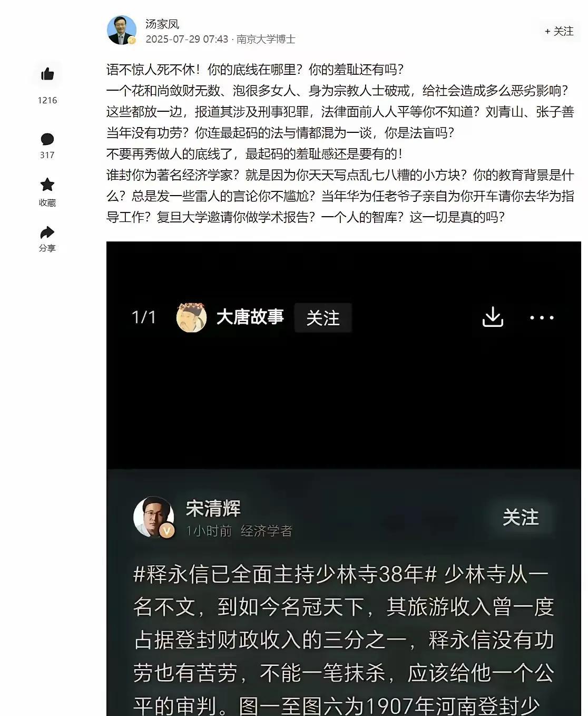The image size is (588, 716).
Task: Click the 317 comment count
Action: pos(47,155)
